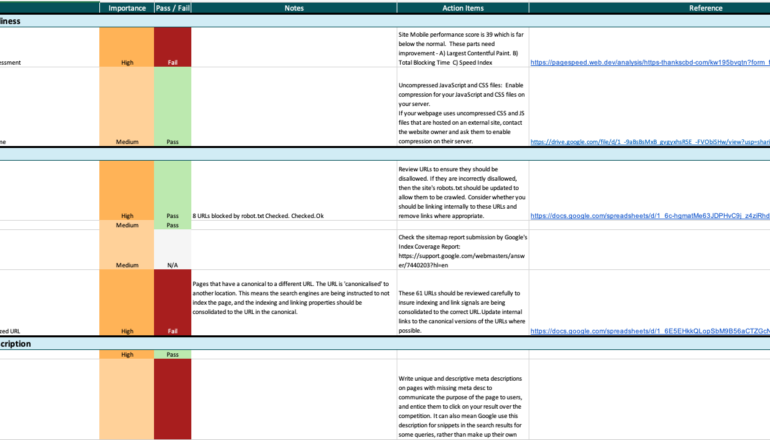
Task: Open the spreadsheet link in the robots.txt row
Action: pyautogui.click(x=650, y=216)
